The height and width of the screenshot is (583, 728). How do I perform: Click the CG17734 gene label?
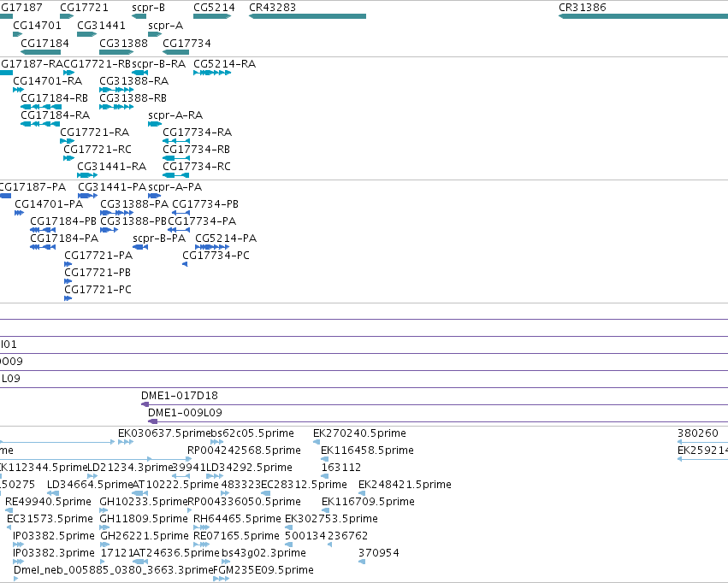pyautogui.click(x=186, y=43)
